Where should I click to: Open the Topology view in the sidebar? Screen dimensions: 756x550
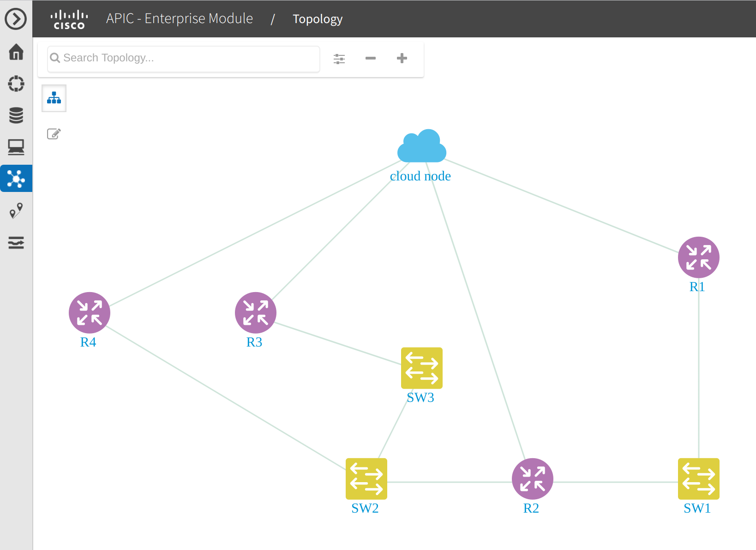coord(16,179)
